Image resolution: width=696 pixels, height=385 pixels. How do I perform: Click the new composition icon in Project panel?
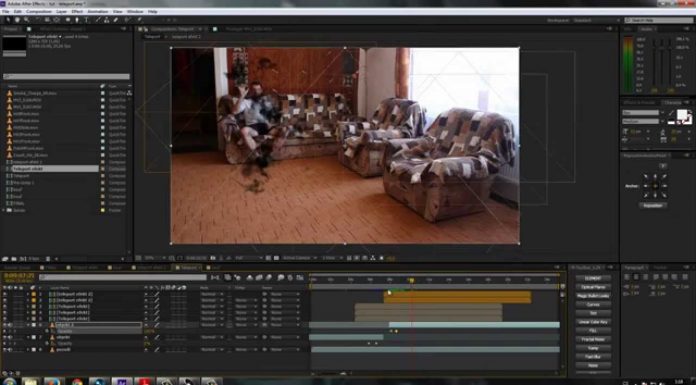tap(23, 258)
